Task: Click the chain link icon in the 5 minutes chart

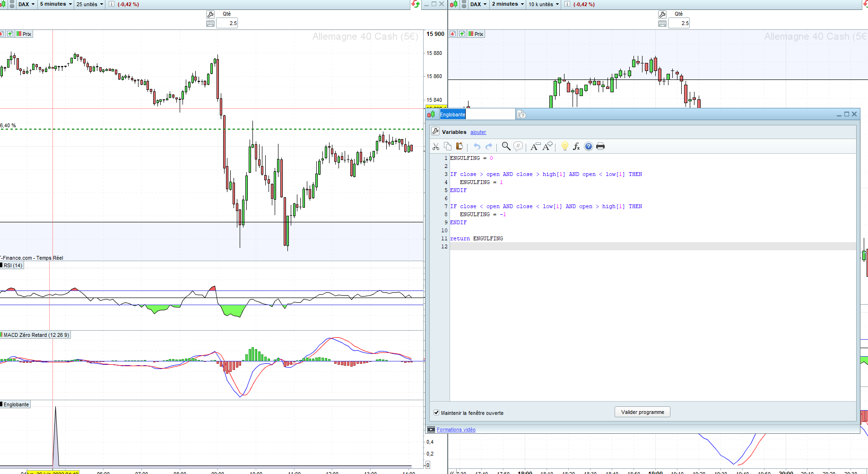Action: 12,4
